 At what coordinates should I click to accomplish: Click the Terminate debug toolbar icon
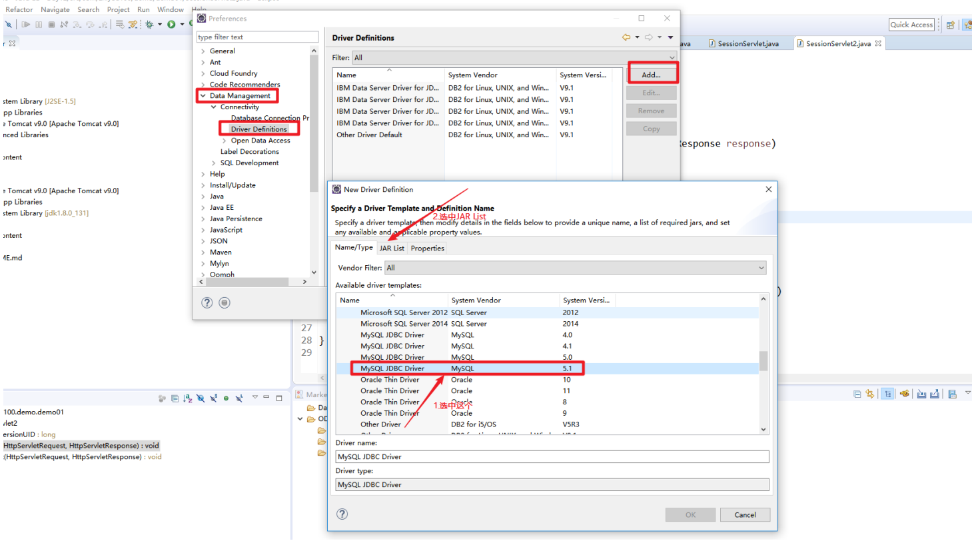(x=51, y=25)
